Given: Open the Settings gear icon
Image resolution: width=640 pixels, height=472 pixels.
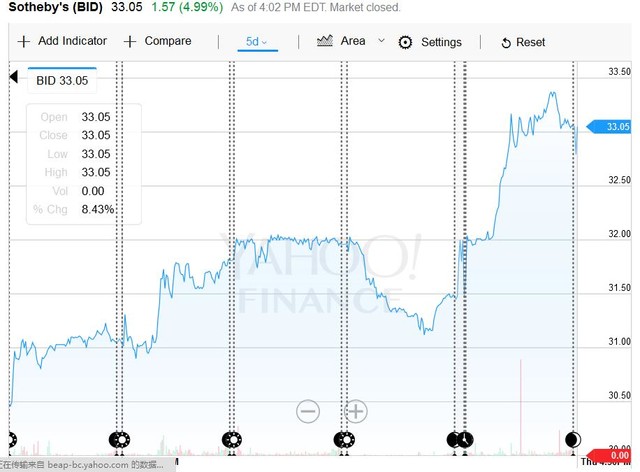Looking at the screenshot, I should pyautogui.click(x=405, y=42).
